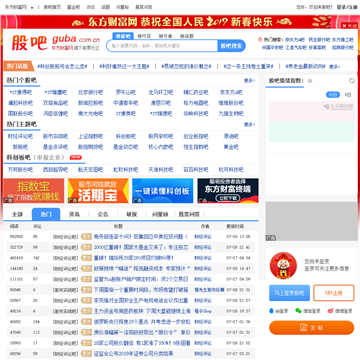Image resolution: width=360 pixels, height=360 pixels.
Task: Click the orange 资讯 tag on the 证监会公布2019年 row
Action: tap(87, 353)
